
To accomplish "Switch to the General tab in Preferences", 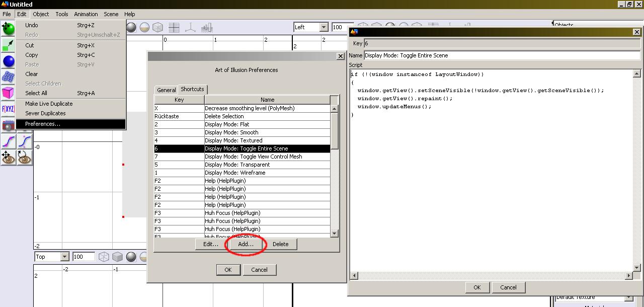I will click(x=166, y=90).
